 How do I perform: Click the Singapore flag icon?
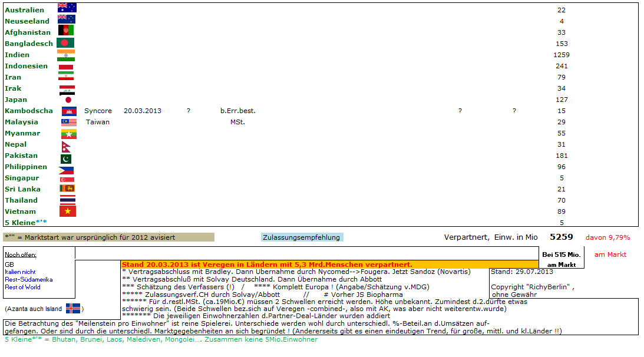click(x=67, y=180)
